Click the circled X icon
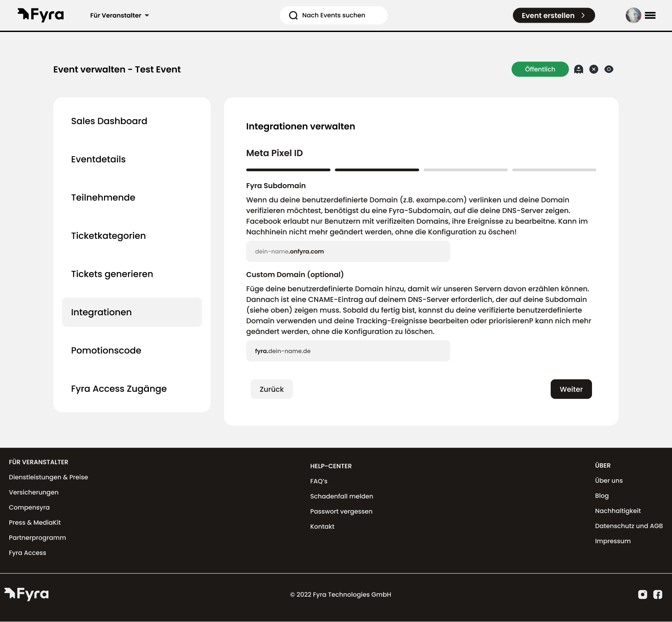The width and height of the screenshot is (672, 622). click(594, 69)
